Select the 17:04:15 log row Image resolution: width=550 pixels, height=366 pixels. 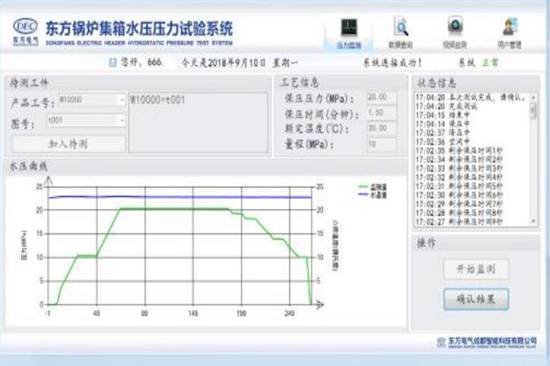pos(442,115)
